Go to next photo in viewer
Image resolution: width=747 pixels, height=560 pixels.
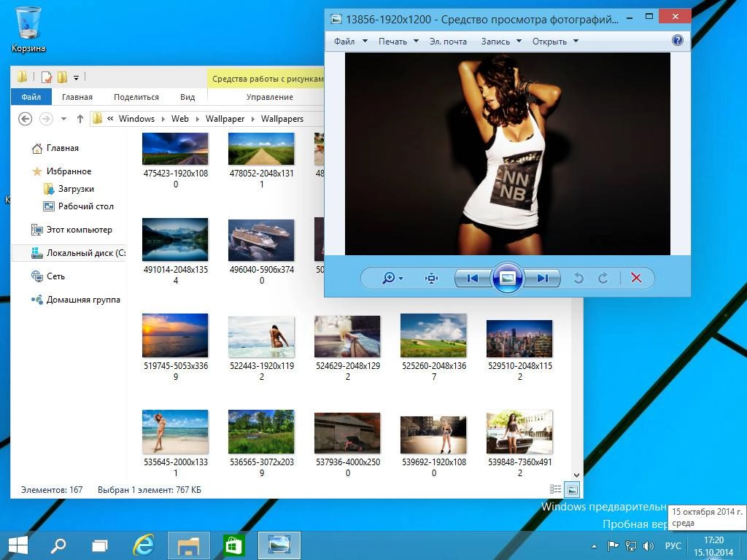[x=542, y=278]
